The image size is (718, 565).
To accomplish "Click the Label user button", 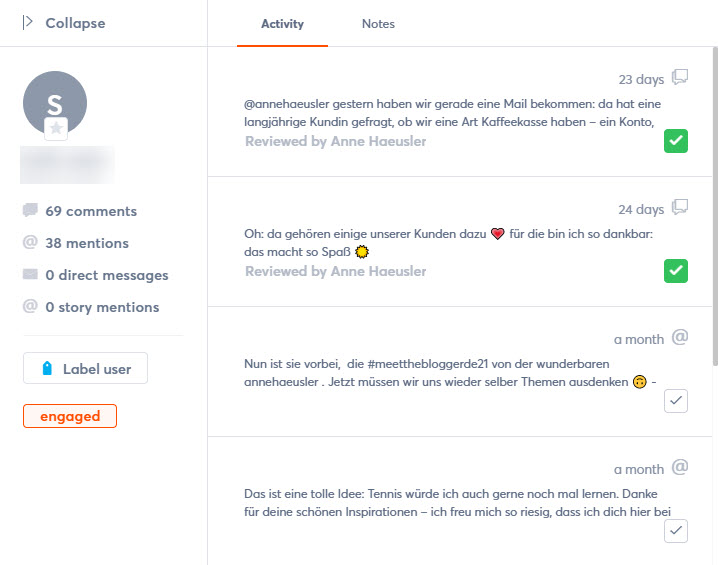I will 86,368.
